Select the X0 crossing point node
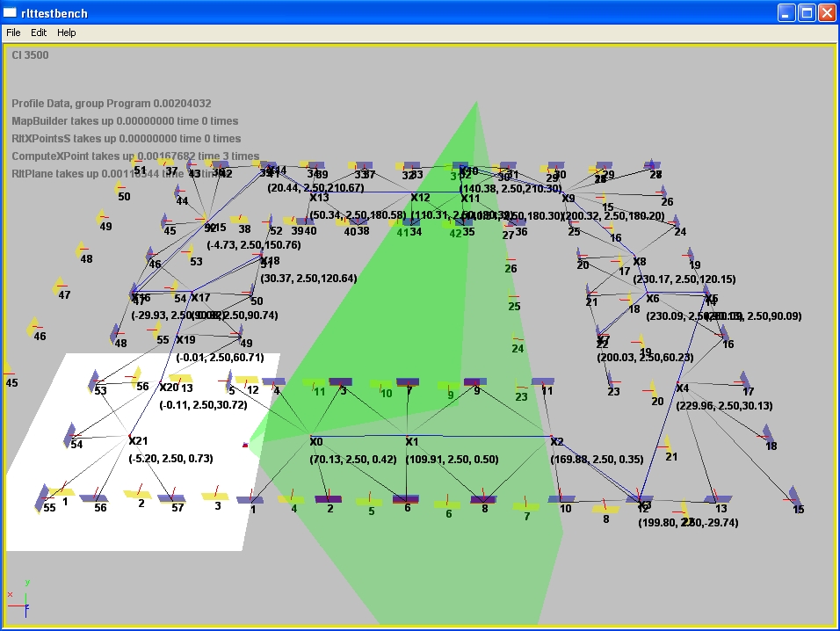This screenshot has height=631, width=840. (x=316, y=441)
